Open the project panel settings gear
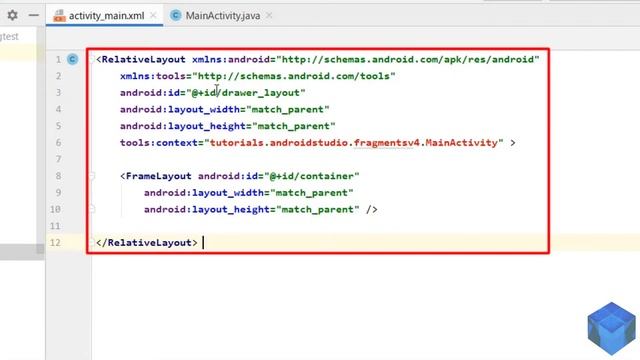The width and height of the screenshot is (640, 360). (x=13, y=16)
